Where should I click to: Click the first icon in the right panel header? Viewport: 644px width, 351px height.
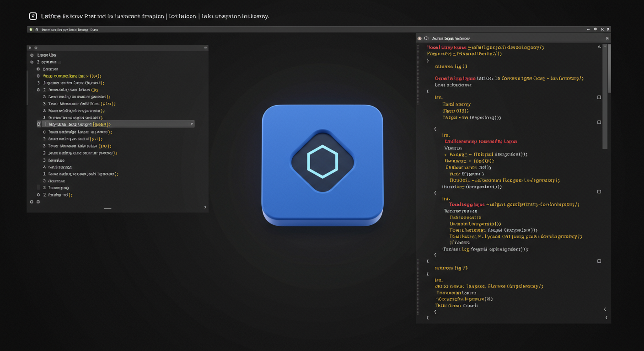click(x=420, y=38)
